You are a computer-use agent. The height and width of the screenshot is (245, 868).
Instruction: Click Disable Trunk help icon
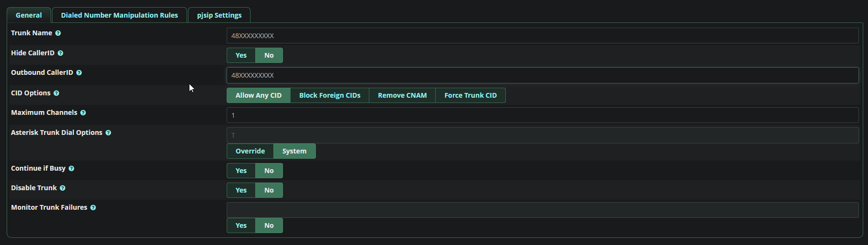coord(63,188)
